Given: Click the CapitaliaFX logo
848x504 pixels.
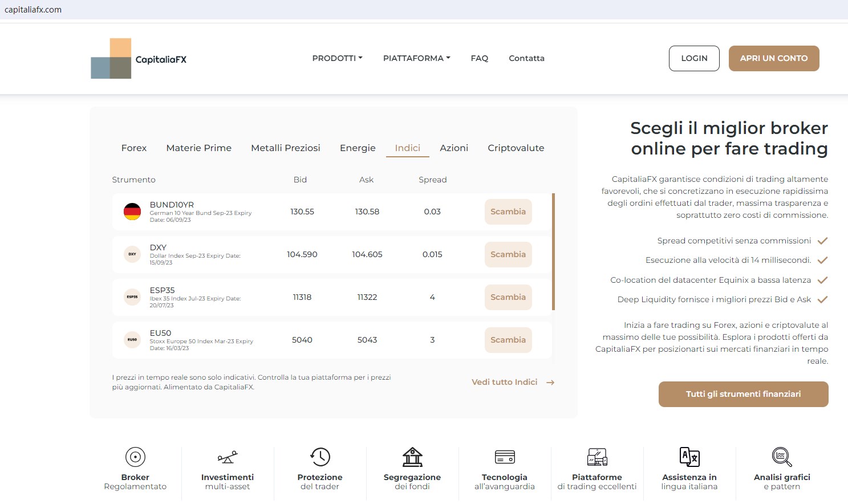Looking at the screenshot, I should point(139,59).
